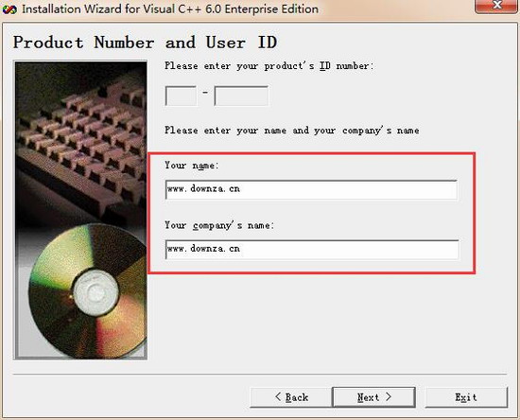Click the 'Your company's name:' label

tap(219, 225)
